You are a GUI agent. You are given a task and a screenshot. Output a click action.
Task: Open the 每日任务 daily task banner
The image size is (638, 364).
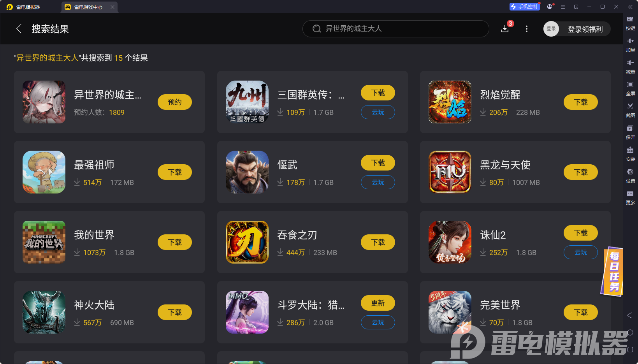pos(614,271)
